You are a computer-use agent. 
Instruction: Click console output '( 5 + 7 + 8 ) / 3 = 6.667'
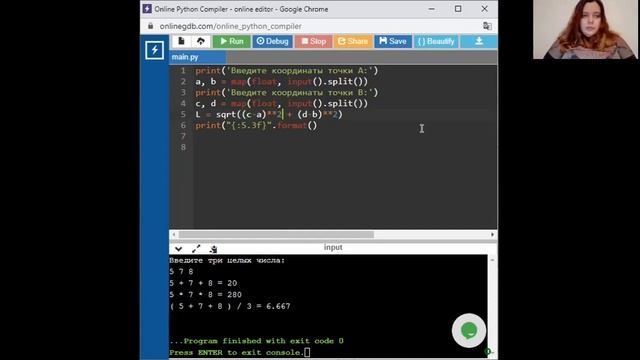230,306
